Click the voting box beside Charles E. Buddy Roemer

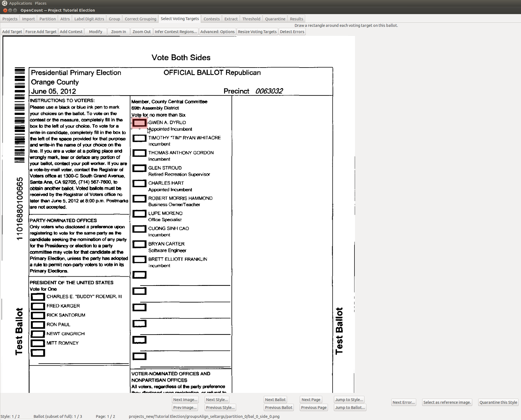38,297
